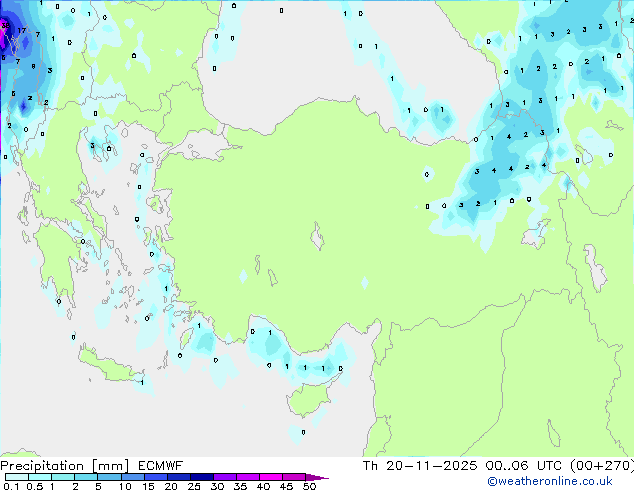Click the 'ECMWF' model label
634x490 pixels.
161,466
